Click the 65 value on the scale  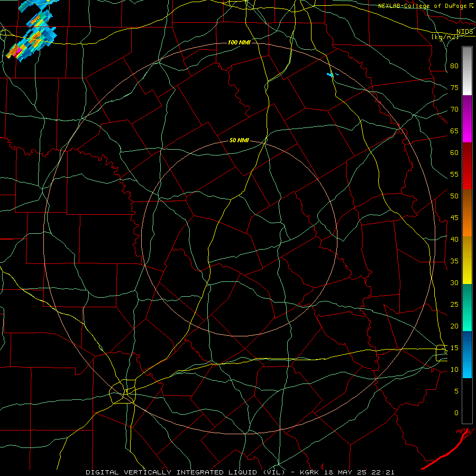[454, 131]
